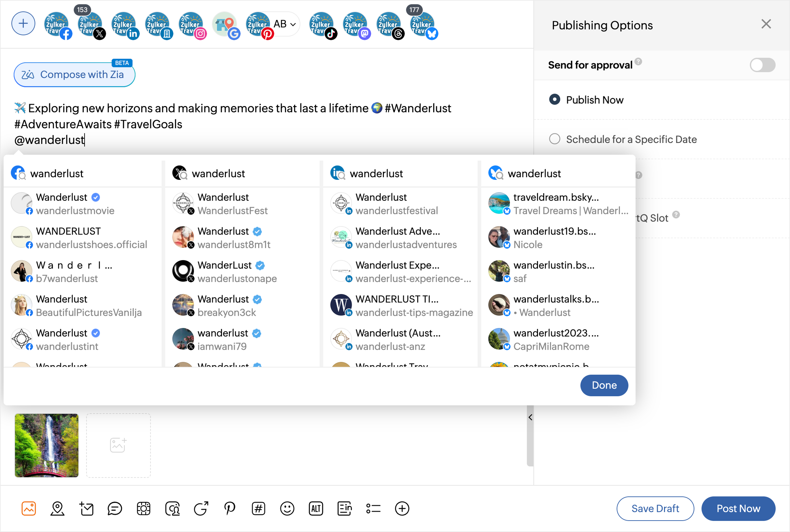This screenshot has width=790, height=532.
Task: Click the attach image icon in toolbar
Action: tap(28, 508)
